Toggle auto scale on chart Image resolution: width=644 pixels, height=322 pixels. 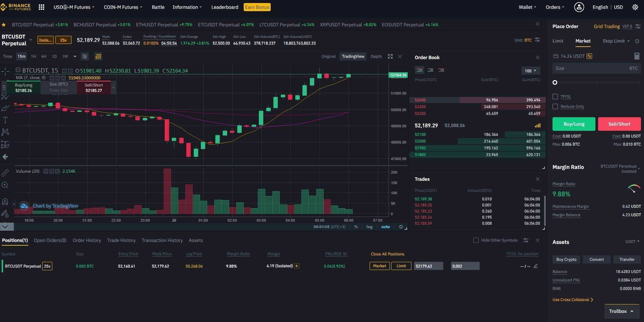pos(385,227)
